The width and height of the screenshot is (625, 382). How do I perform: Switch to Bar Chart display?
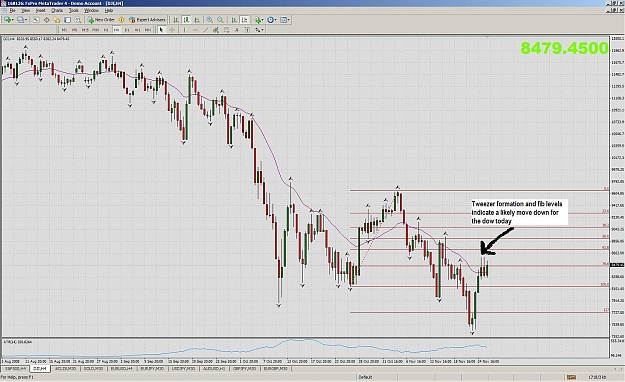pos(176,20)
